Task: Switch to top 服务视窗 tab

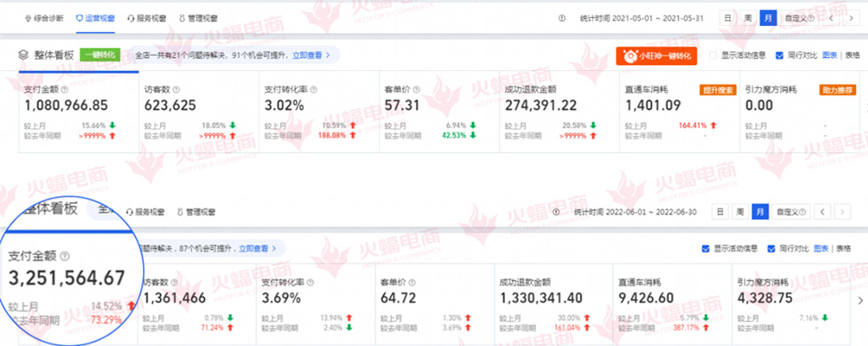Action: tap(147, 18)
